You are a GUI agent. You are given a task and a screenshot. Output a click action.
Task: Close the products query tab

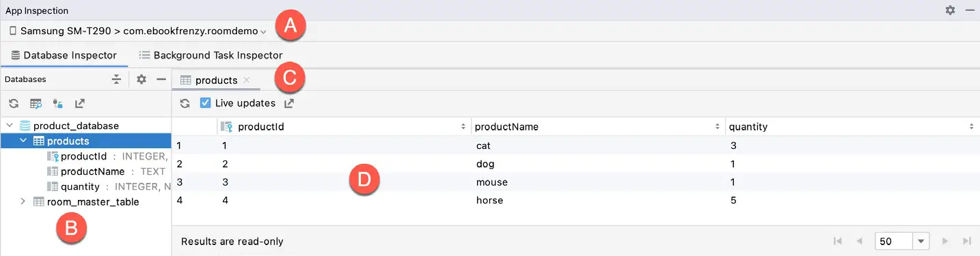click(x=247, y=80)
